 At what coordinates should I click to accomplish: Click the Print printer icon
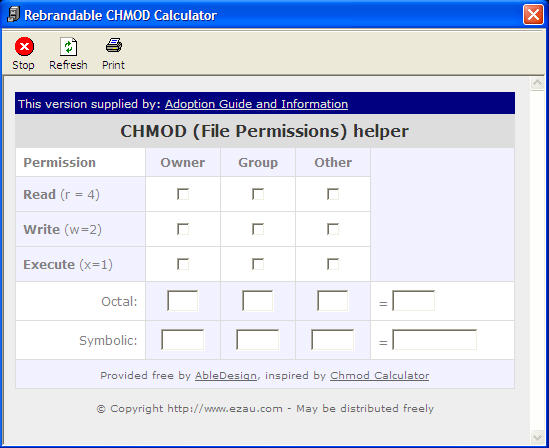coord(114,46)
